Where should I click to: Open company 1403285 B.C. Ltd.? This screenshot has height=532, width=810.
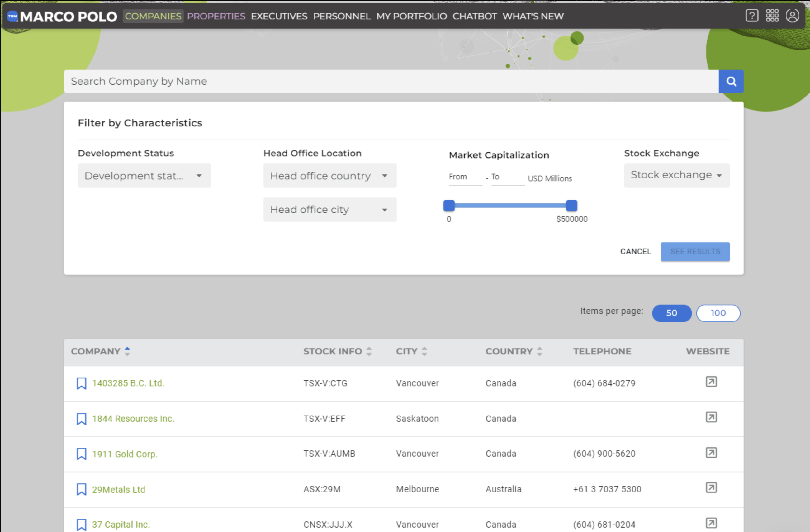(128, 383)
